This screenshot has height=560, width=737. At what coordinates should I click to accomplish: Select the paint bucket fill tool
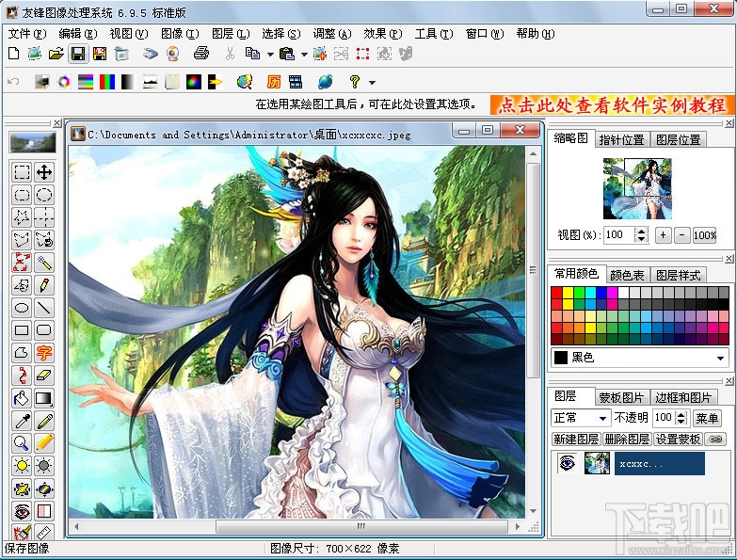tap(22, 398)
